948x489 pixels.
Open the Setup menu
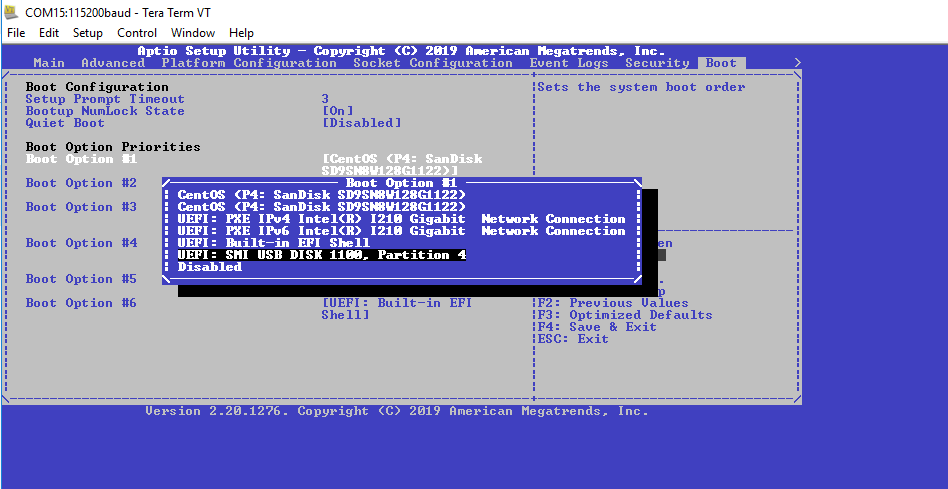point(88,33)
